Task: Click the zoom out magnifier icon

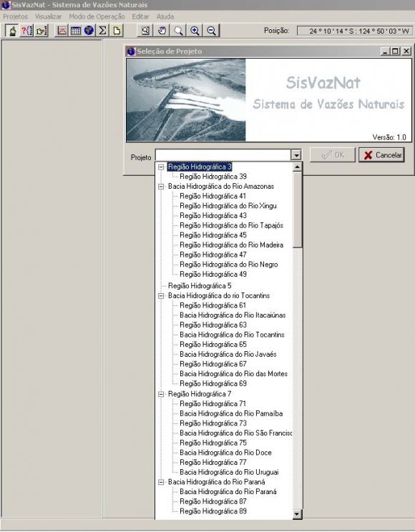Action: click(x=212, y=31)
